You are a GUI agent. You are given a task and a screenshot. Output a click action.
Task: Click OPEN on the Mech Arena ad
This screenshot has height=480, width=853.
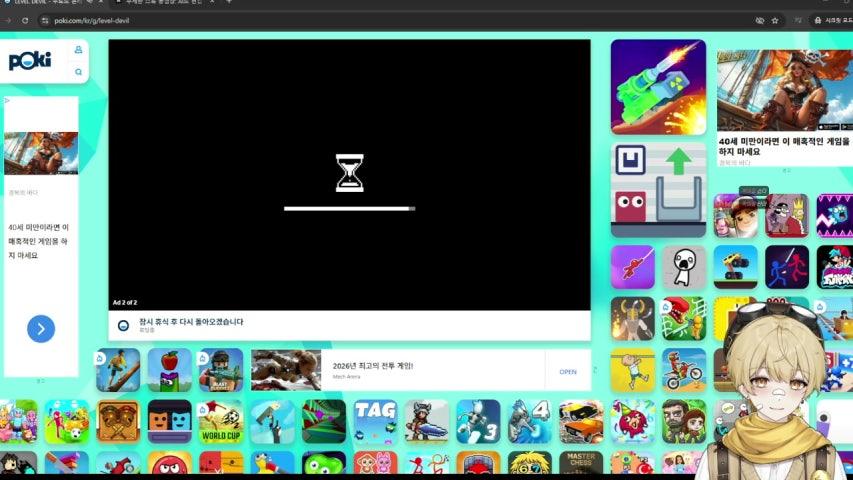567,372
